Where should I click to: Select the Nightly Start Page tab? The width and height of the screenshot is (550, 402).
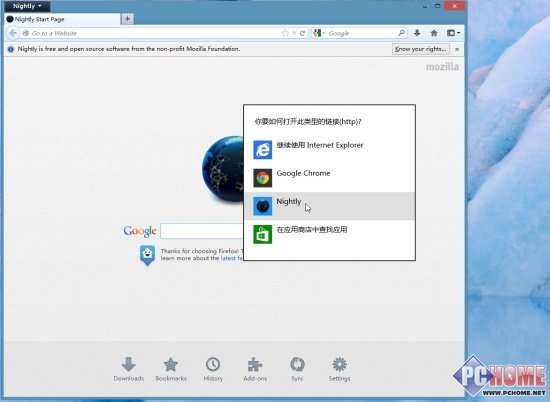click(62, 19)
